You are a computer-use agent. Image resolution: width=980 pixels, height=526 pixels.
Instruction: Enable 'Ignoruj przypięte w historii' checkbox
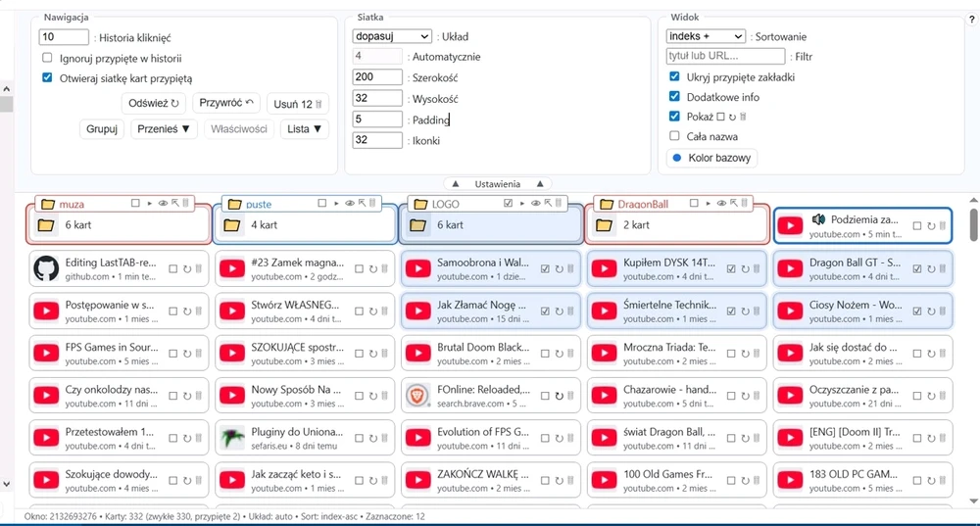tap(47, 58)
